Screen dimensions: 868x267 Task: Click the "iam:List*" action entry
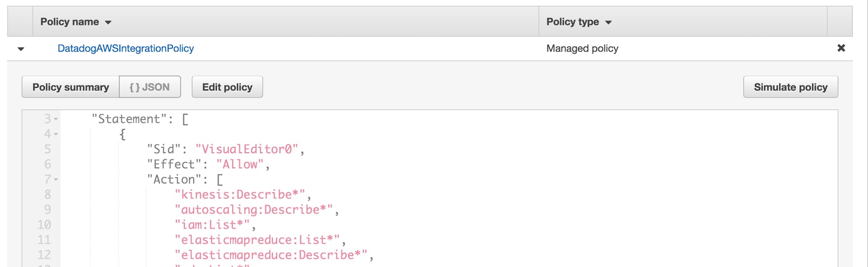(x=212, y=225)
